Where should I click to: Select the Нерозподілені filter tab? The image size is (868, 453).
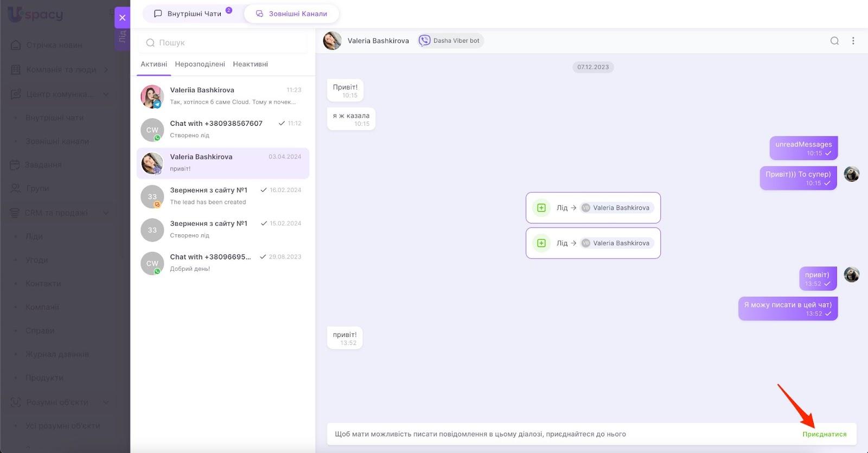(x=200, y=64)
